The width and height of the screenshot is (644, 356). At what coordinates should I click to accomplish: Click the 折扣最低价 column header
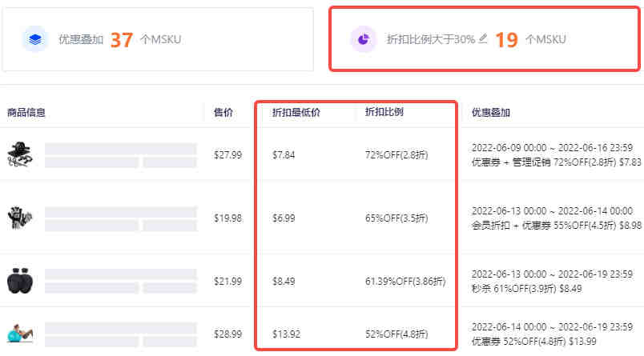296,112
